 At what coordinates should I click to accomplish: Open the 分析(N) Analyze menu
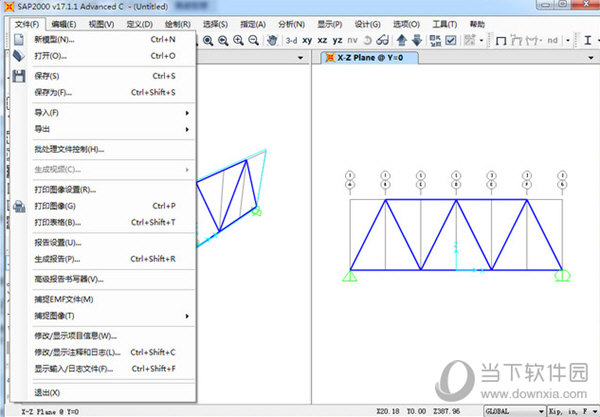pyautogui.click(x=291, y=24)
